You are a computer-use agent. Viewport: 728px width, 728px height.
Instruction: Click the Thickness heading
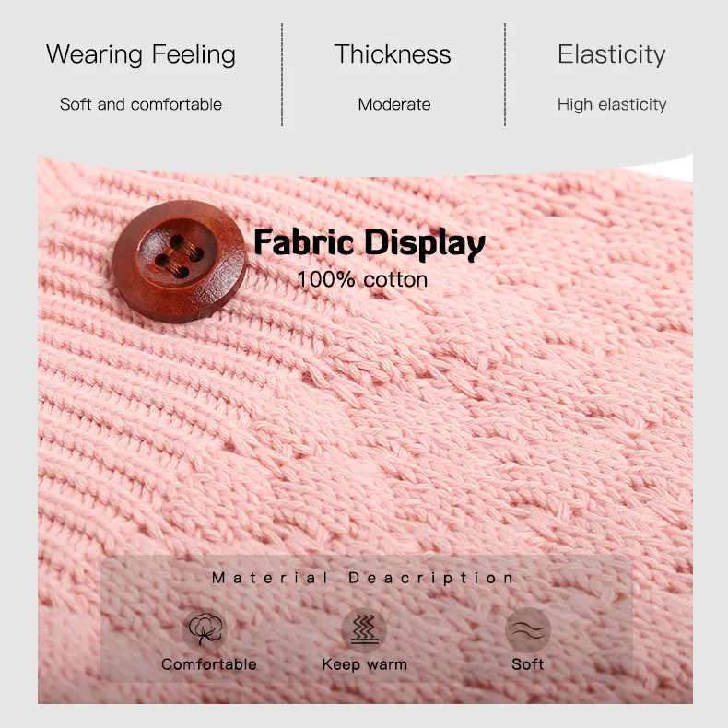[x=393, y=53]
